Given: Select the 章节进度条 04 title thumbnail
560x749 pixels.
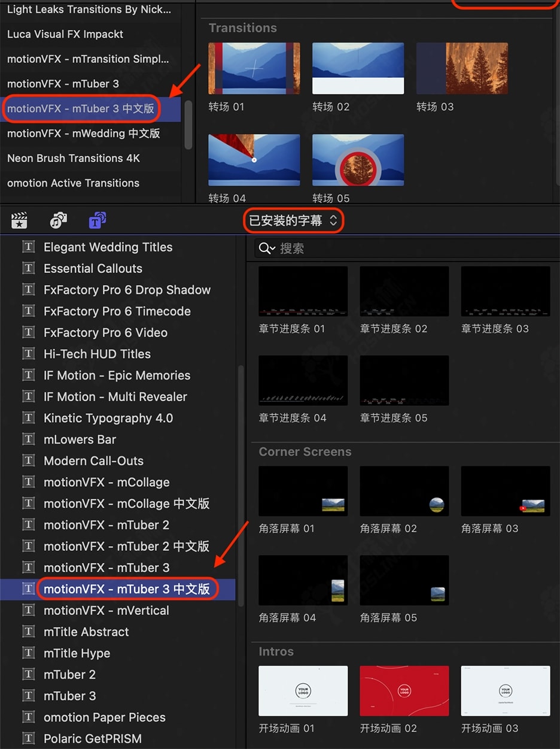Looking at the screenshot, I should click(x=303, y=381).
